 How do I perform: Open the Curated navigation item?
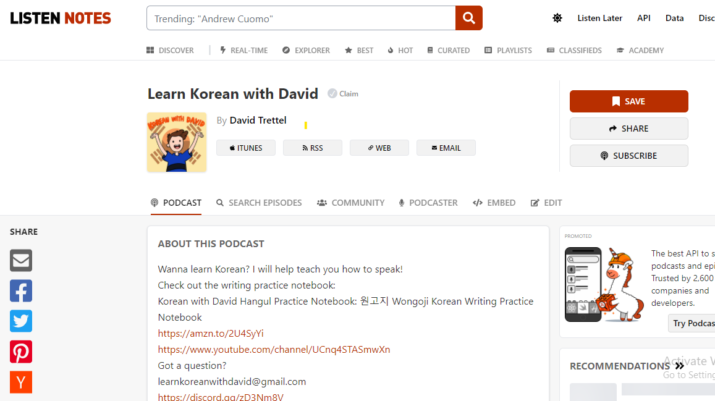pos(448,50)
